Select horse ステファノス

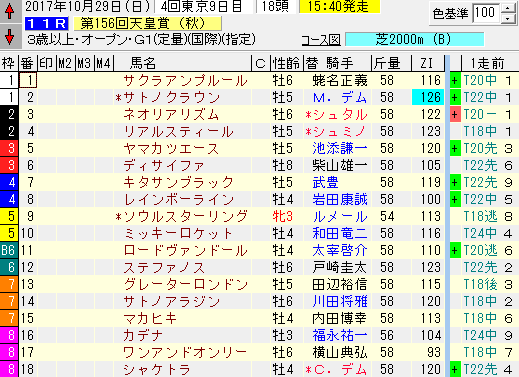(164, 268)
